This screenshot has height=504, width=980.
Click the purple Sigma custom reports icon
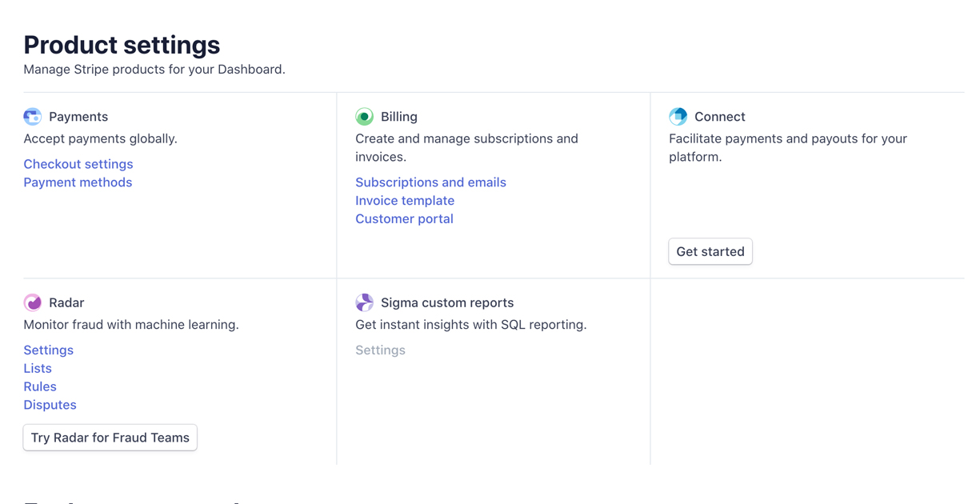pos(364,302)
